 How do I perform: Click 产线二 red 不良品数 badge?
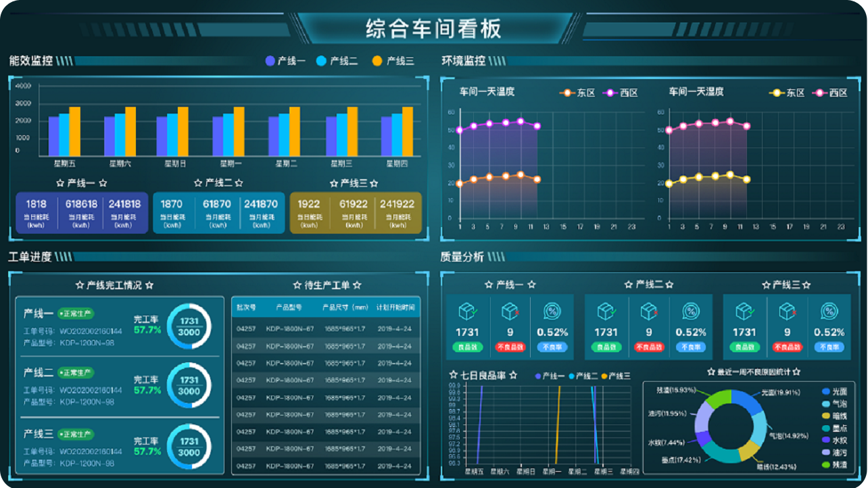pos(648,347)
